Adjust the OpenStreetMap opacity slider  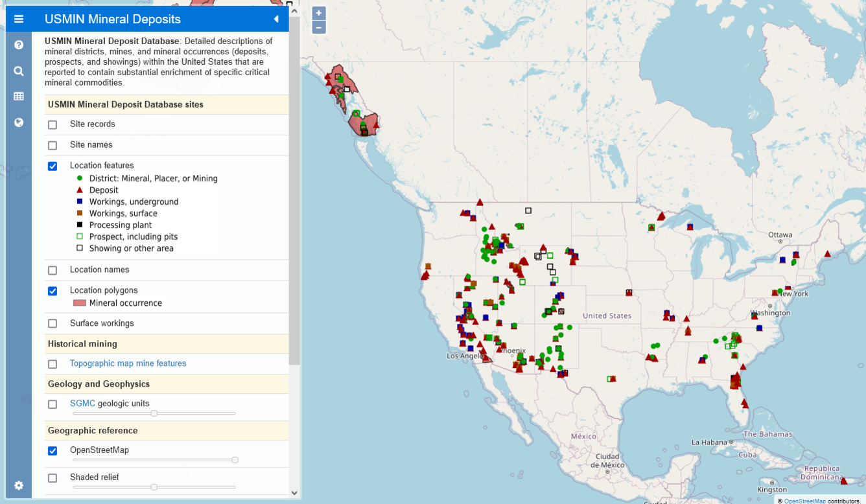point(235,460)
